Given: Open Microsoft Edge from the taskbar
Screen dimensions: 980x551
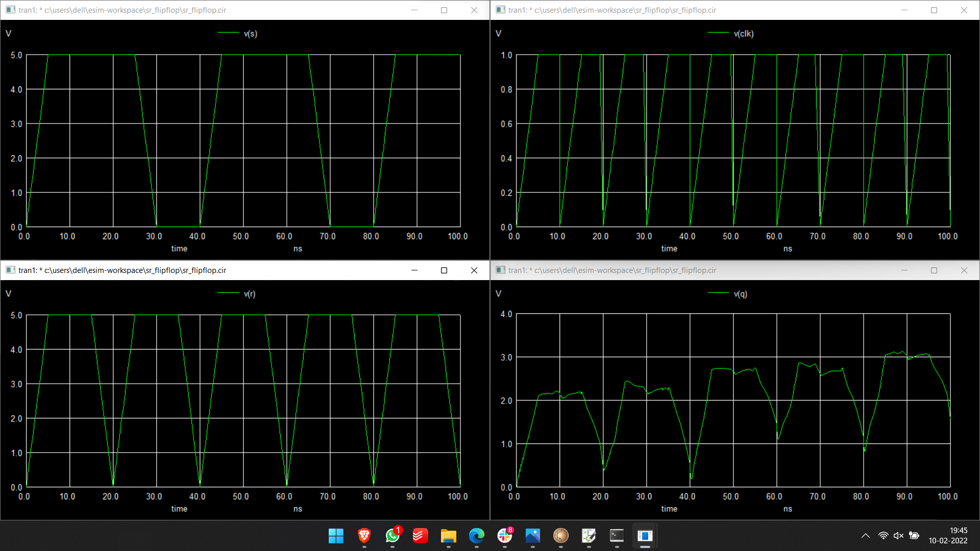Looking at the screenshot, I should tap(476, 537).
